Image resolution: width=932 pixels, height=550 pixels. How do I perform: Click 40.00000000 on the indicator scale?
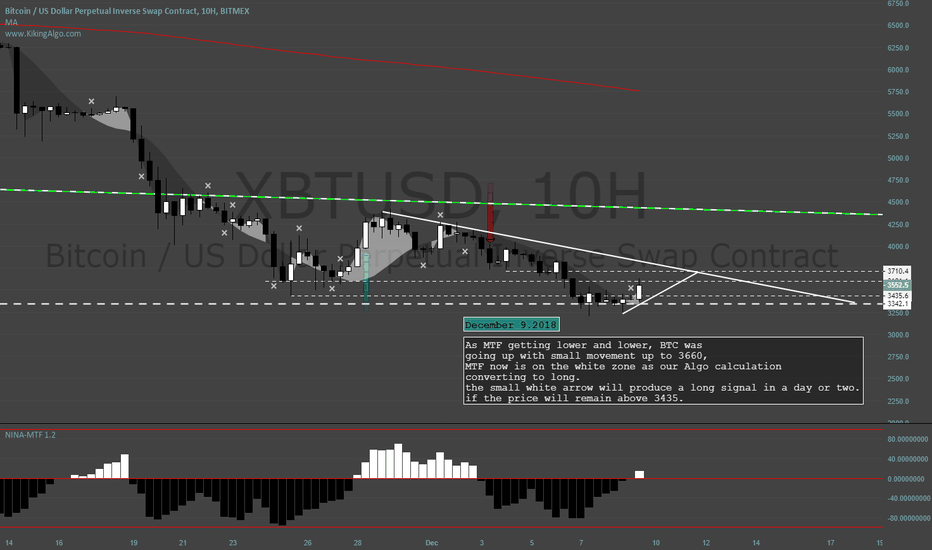(908, 459)
